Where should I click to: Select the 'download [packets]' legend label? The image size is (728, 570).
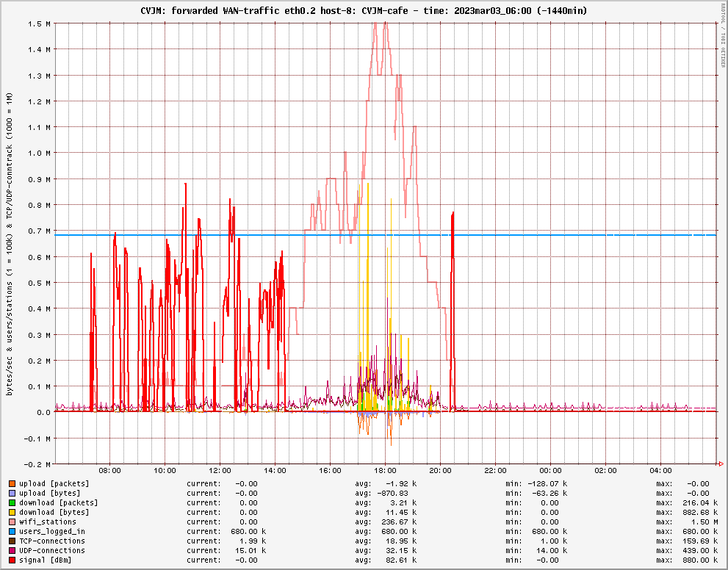[59, 502]
